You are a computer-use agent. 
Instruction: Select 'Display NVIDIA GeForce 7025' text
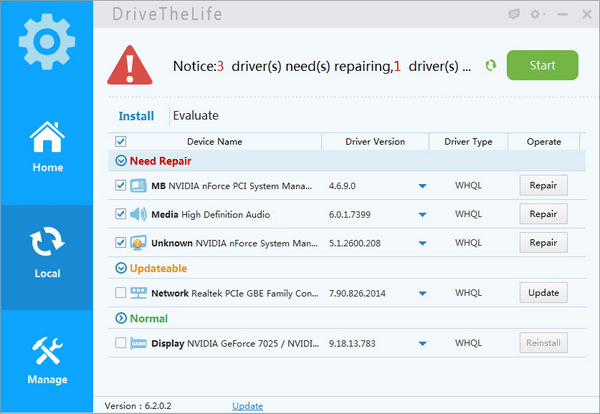point(235,343)
